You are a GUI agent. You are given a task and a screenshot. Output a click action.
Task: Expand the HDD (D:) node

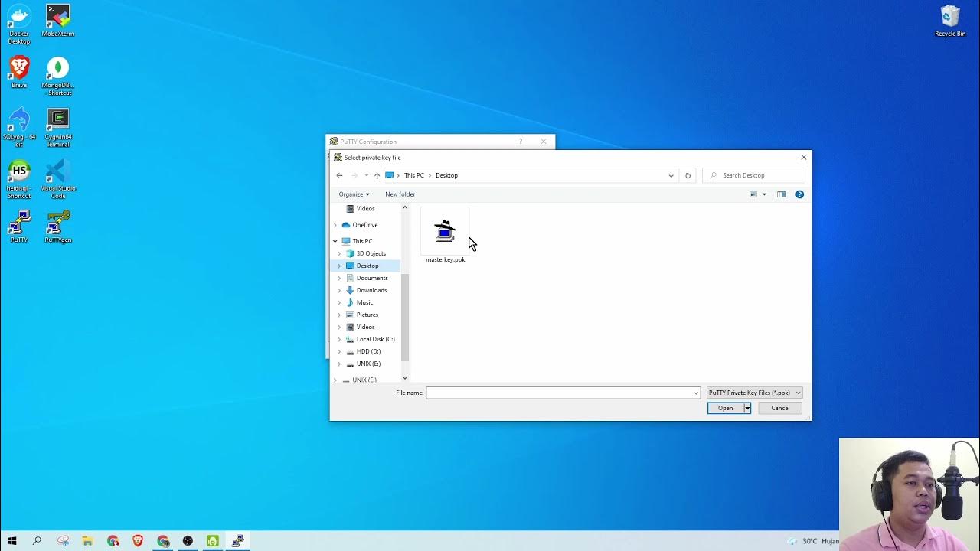[339, 351]
